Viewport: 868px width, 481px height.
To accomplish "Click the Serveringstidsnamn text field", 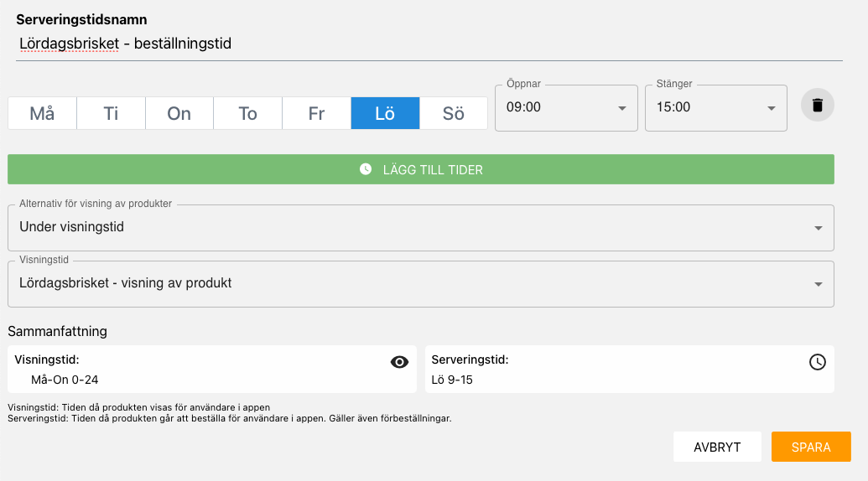I will (429, 44).
